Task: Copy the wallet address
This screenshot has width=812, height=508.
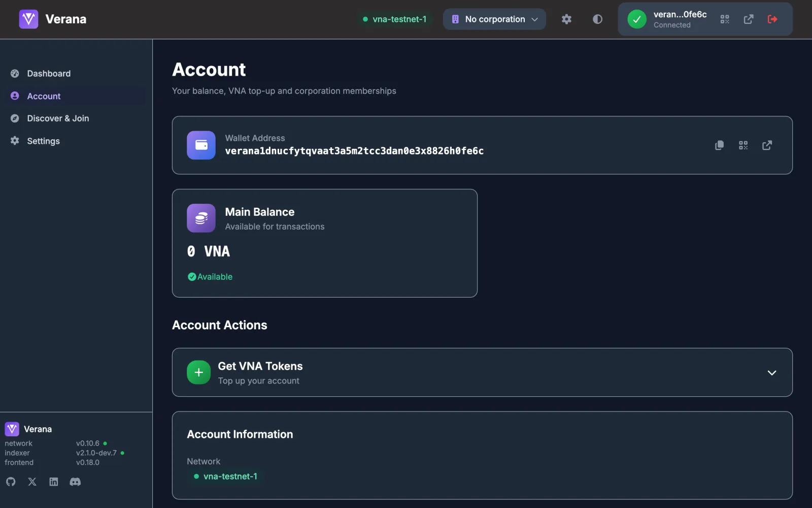Action: (x=719, y=145)
